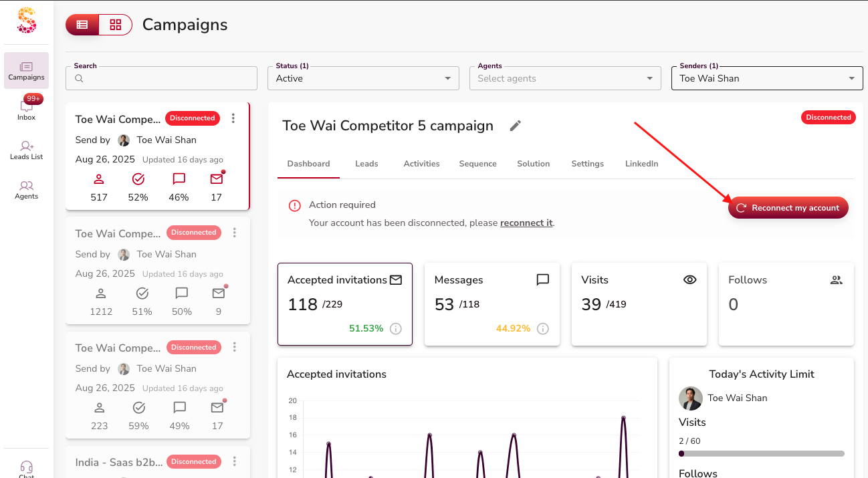Click the Visits activity limit progress bar
Image resolution: width=868 pixels, height=478 pixels.
click(x=761, y=453)
